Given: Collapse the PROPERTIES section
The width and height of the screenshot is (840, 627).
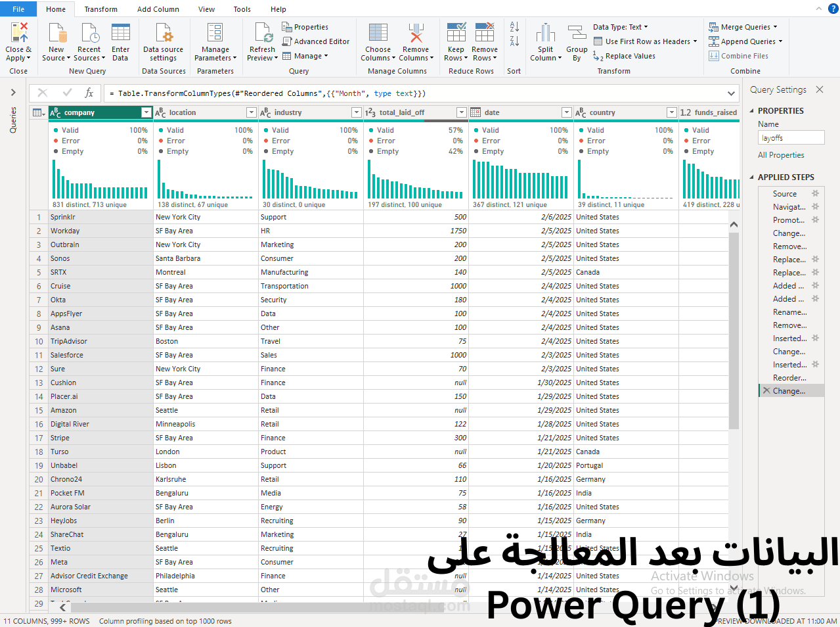Looking at the screenshot, I should click(x=752, y=111).
